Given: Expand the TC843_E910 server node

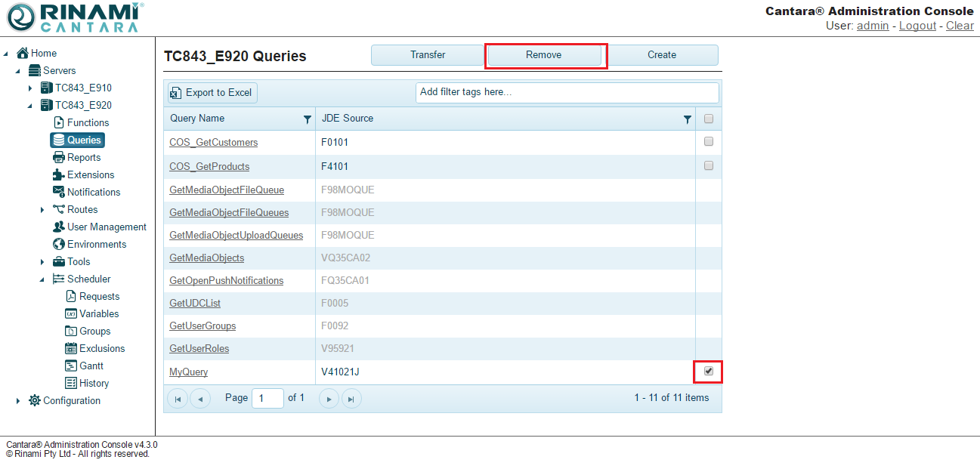Looking at the screenshot, I should 30,88.
